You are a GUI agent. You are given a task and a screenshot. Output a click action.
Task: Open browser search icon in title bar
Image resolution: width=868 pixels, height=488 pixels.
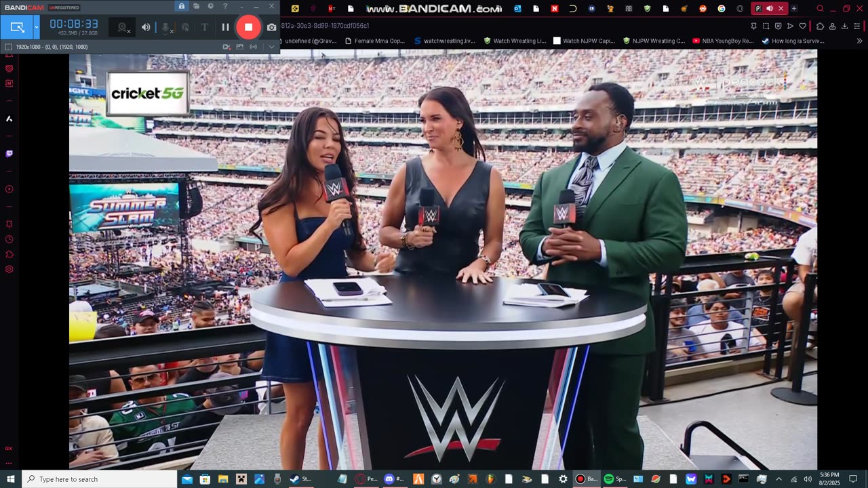click(x=820, y=8)
